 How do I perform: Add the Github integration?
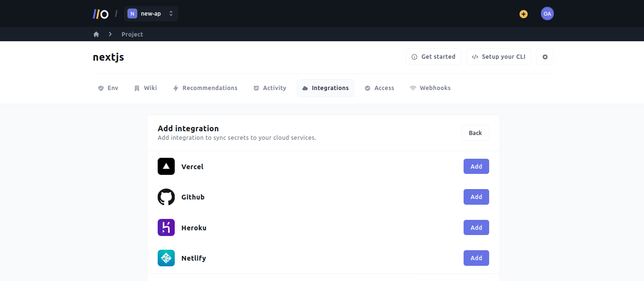(x=476, y=197)
